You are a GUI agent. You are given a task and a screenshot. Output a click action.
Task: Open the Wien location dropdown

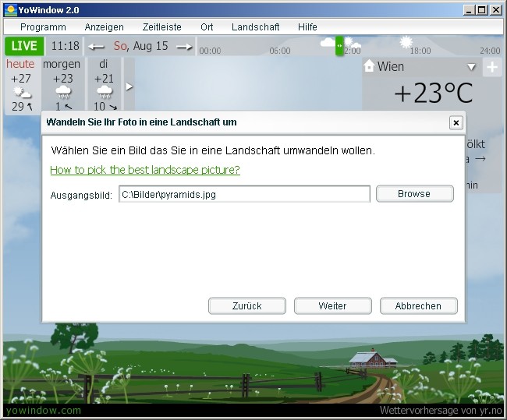coord(471,67)
